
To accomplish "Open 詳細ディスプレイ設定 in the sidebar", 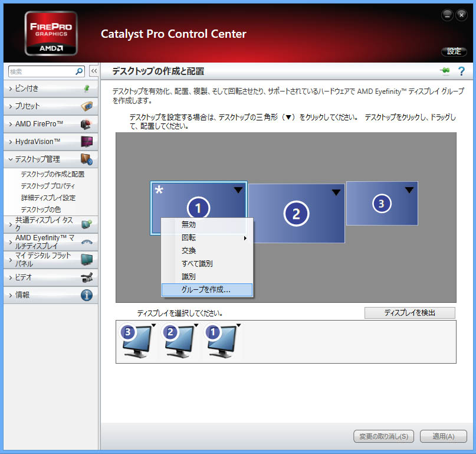I will [x=48, y=198].
